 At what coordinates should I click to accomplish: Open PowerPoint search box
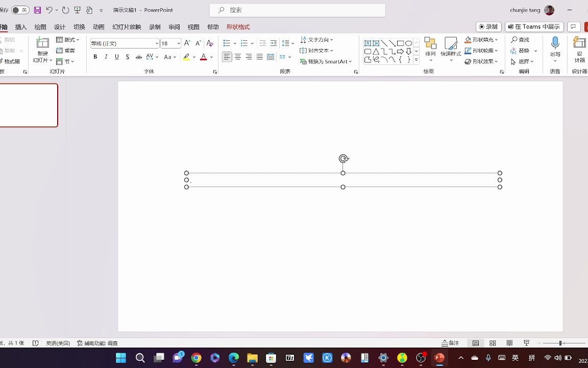[x=297, y=10]
